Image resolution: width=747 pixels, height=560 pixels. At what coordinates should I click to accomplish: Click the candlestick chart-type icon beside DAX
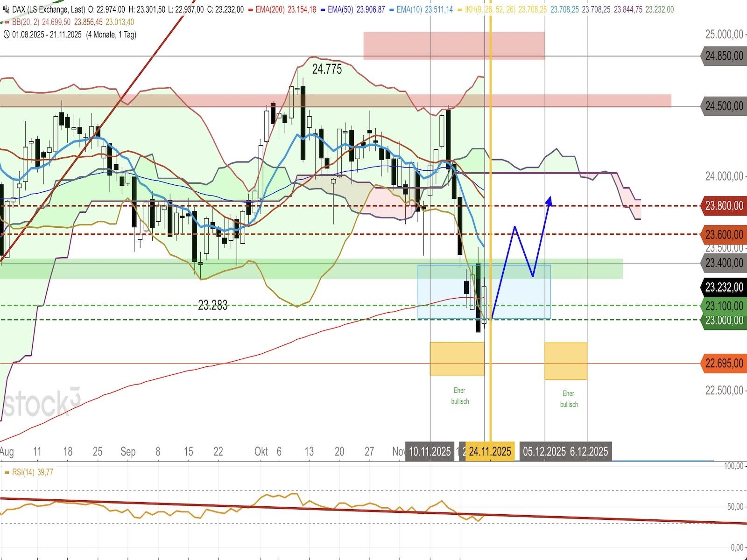point(6,9)
